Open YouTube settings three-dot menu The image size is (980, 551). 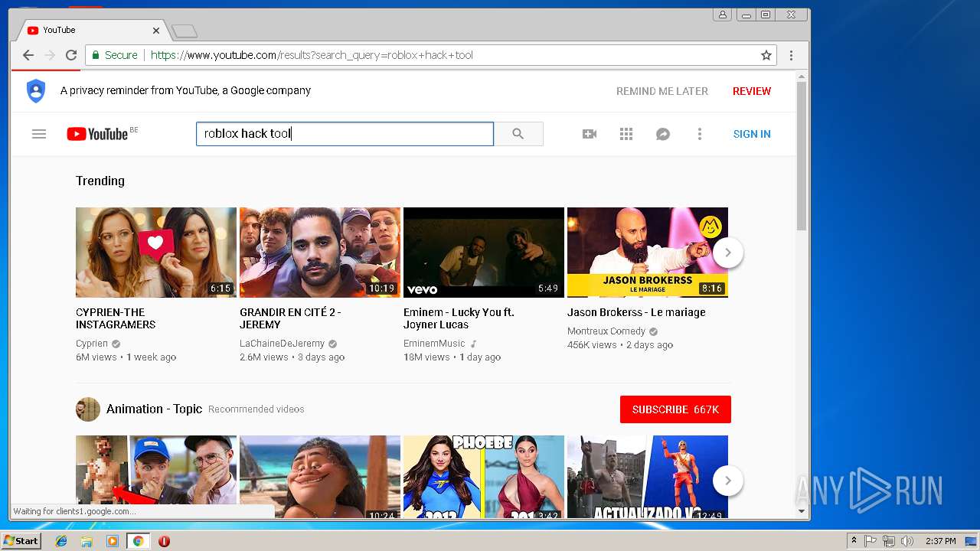(699, 134)
